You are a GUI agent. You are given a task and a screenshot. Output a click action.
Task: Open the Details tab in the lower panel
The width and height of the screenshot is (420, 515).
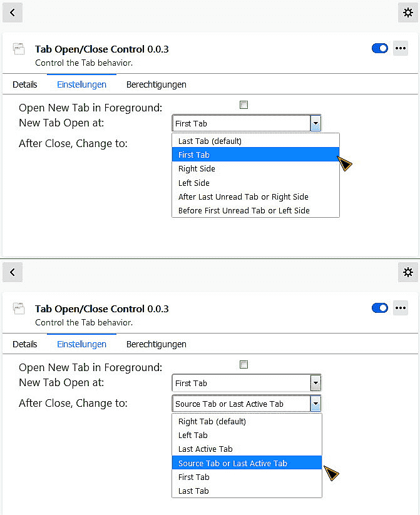pyautogui.click(x=25, y=344)
